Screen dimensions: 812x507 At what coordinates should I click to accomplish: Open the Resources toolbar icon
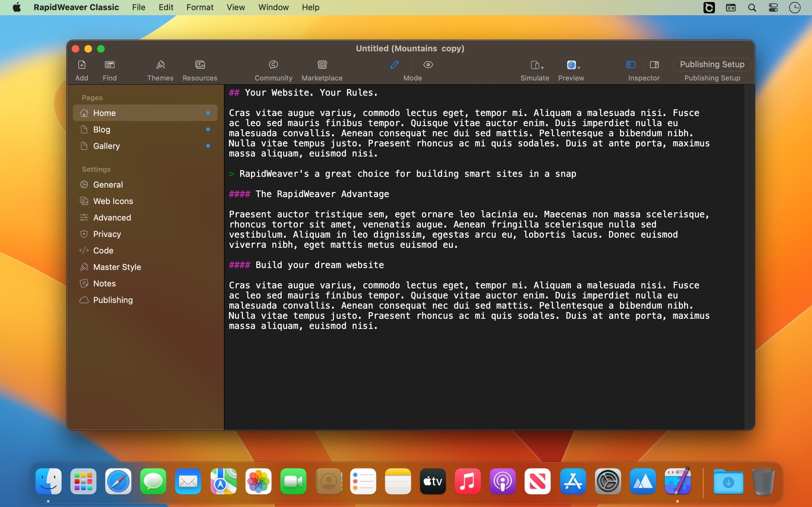(x=200, y=65)
